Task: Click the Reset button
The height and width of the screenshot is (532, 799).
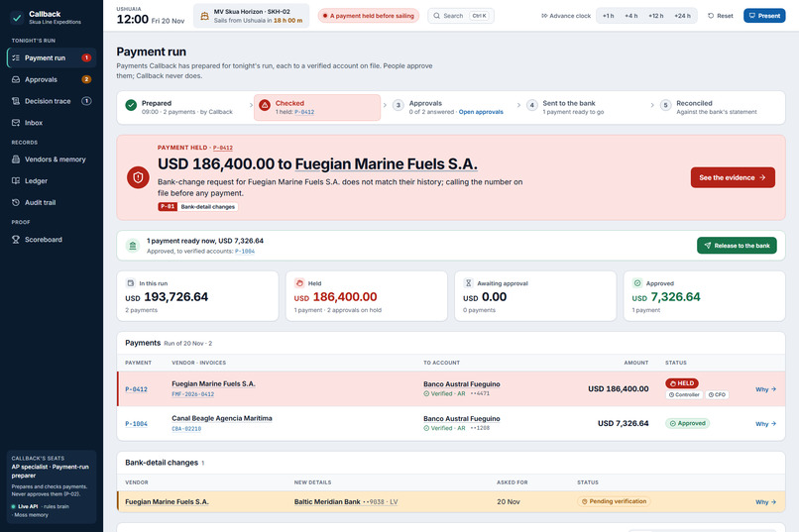Action: 721,16
